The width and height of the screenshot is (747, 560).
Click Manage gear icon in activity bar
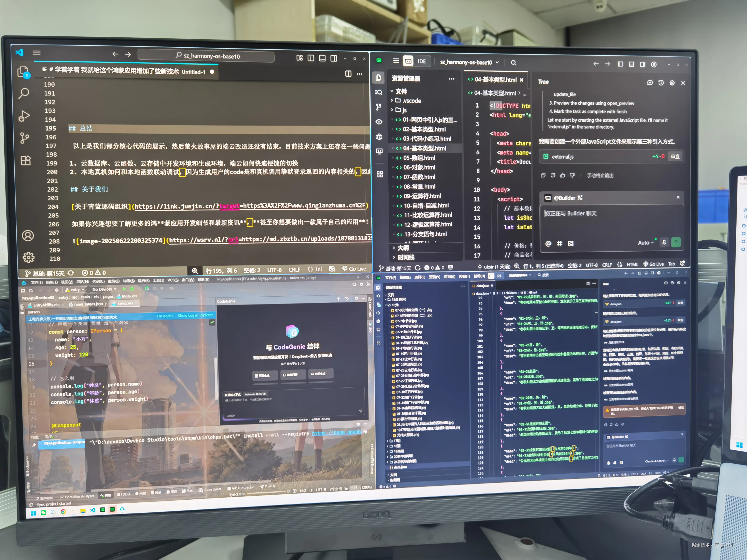[28, 257]
